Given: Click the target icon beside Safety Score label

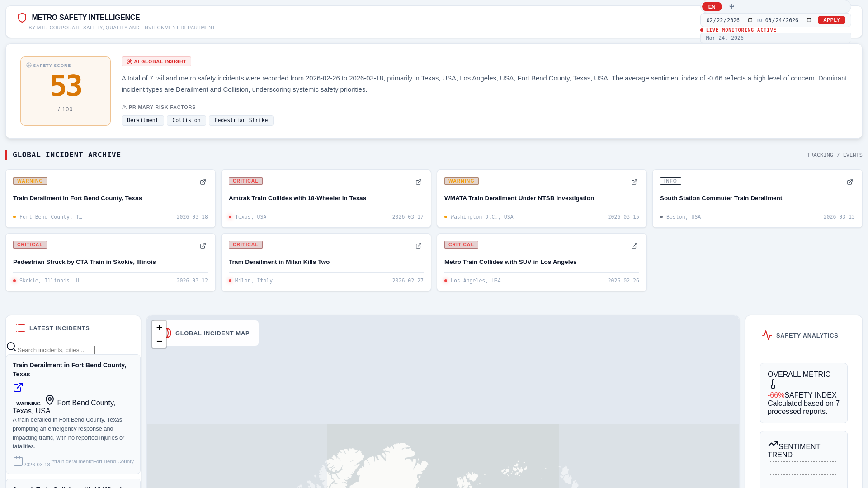Looking at the screenshot, I should tap(29, 65).
